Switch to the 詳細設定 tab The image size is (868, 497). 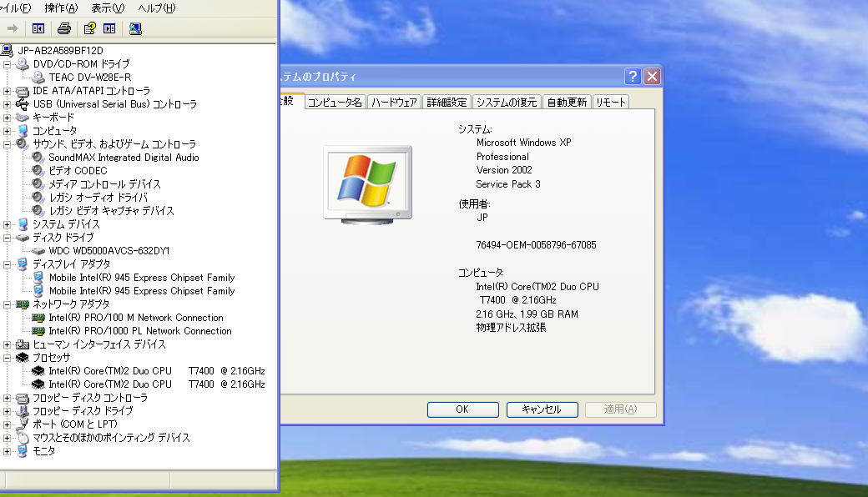tap(447, 103)
